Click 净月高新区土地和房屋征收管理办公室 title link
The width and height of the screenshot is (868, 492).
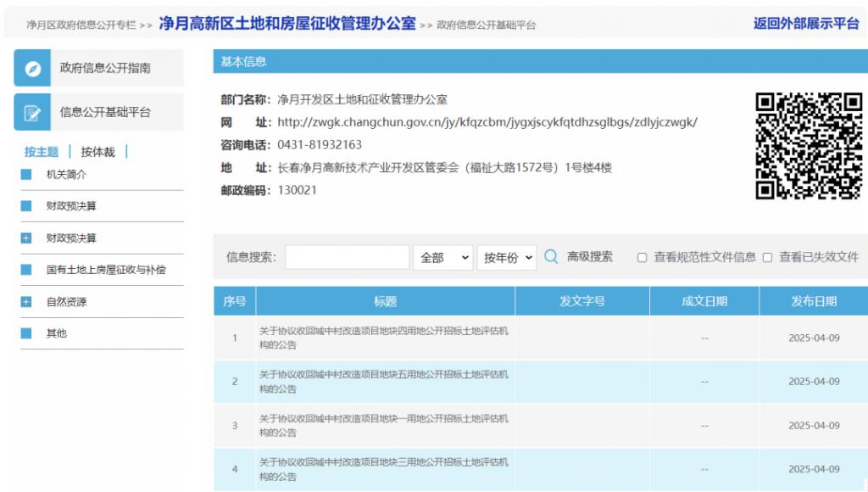tap(287, 23)
